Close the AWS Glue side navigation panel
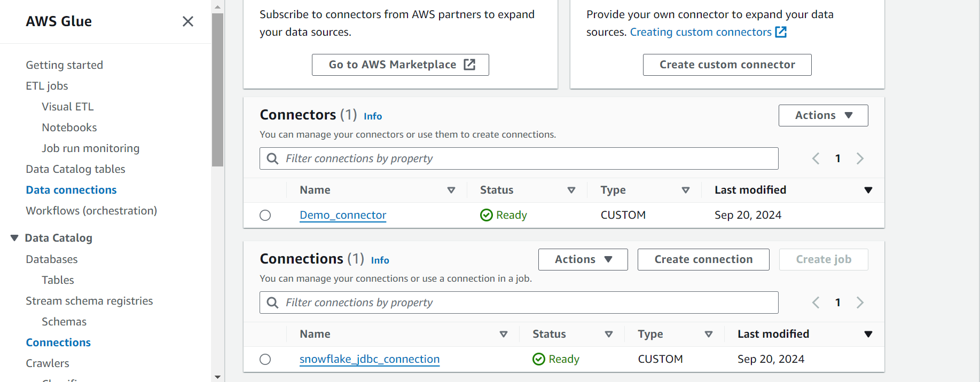980x382 pixels. (x=188, y=21)
